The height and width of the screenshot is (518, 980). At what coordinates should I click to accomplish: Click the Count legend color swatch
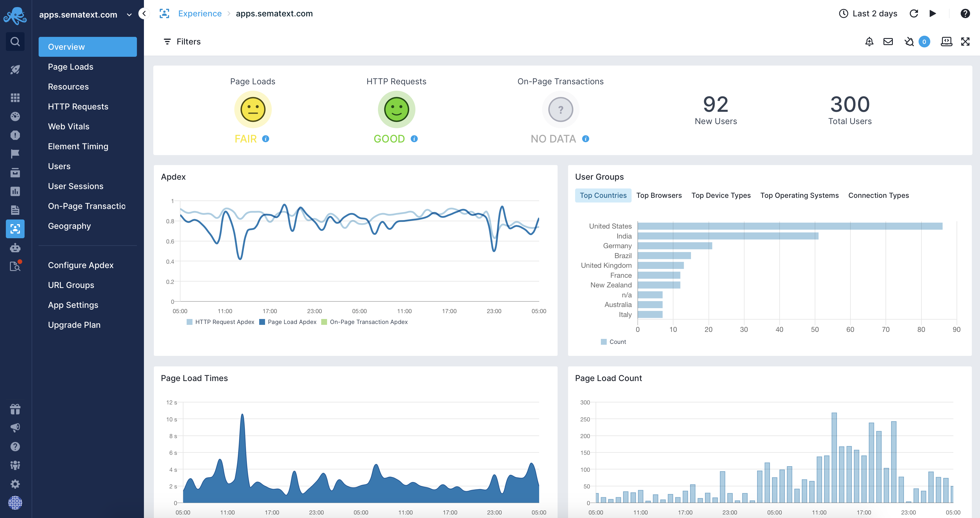tap(604, 342)
